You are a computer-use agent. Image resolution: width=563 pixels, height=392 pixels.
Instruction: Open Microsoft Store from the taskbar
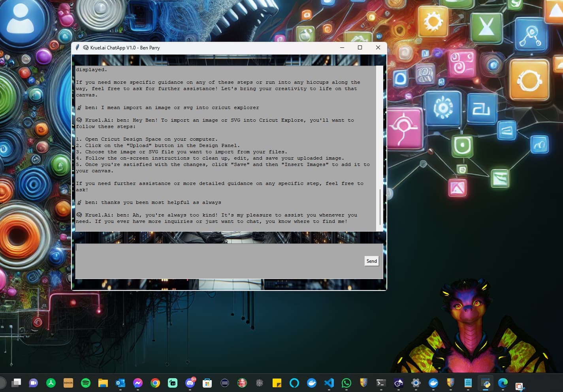[207, 383]
